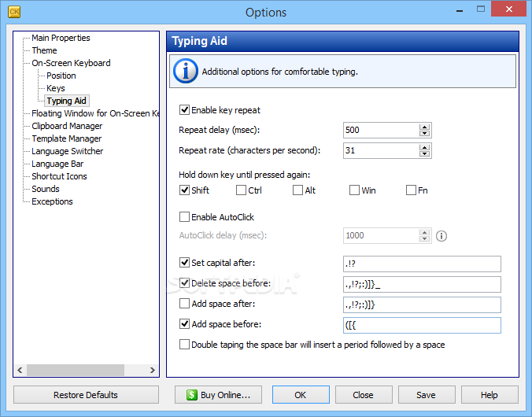This screenshot has height=417, width=532.
Task: Toggle Add space before checkbox
Action: coord(184,323)
